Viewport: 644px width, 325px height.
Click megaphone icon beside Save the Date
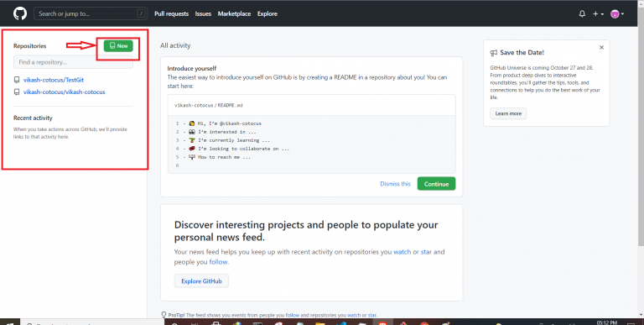coord(494,53)
